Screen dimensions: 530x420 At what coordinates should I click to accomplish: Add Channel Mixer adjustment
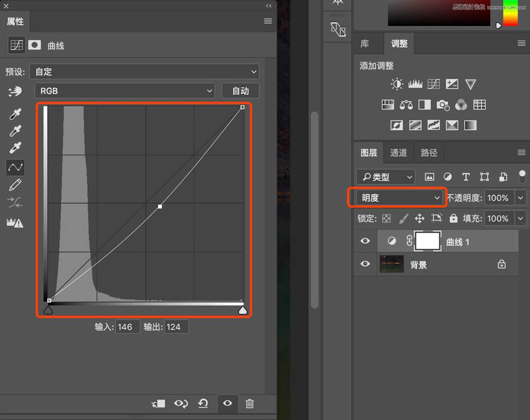461,105
